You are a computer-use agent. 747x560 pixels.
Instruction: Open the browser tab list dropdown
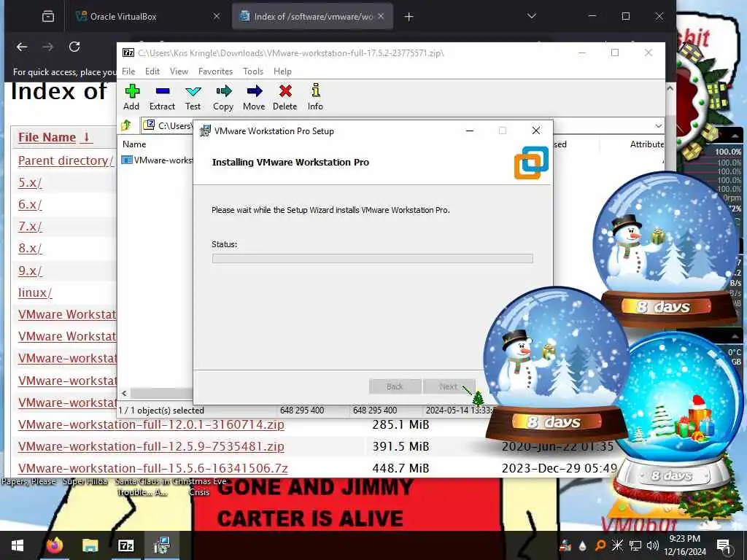pyautogui.click(x=532, y=16)
